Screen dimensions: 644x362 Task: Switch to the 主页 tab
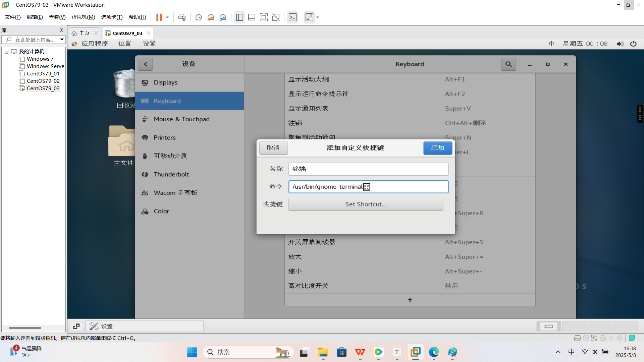(84, 33)
